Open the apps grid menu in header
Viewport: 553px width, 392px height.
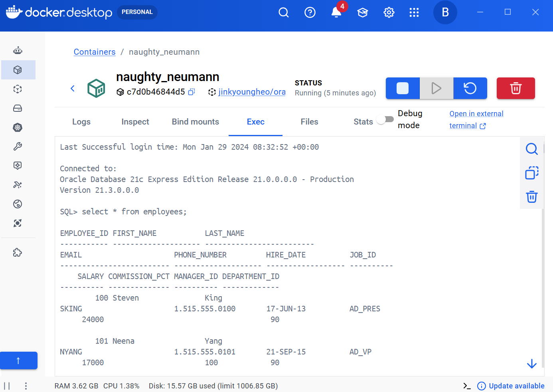coord(414,12)
